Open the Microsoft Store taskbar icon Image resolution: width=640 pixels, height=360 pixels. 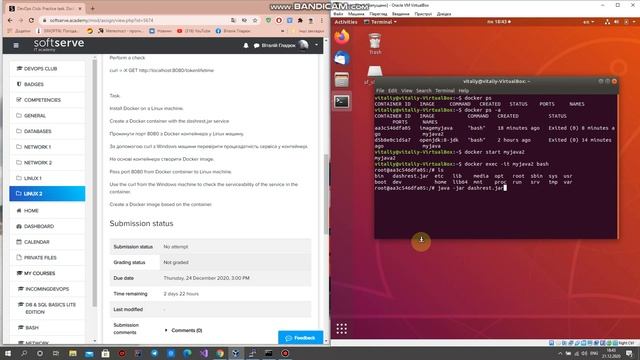pyautogui.click(x=105, y=353)
